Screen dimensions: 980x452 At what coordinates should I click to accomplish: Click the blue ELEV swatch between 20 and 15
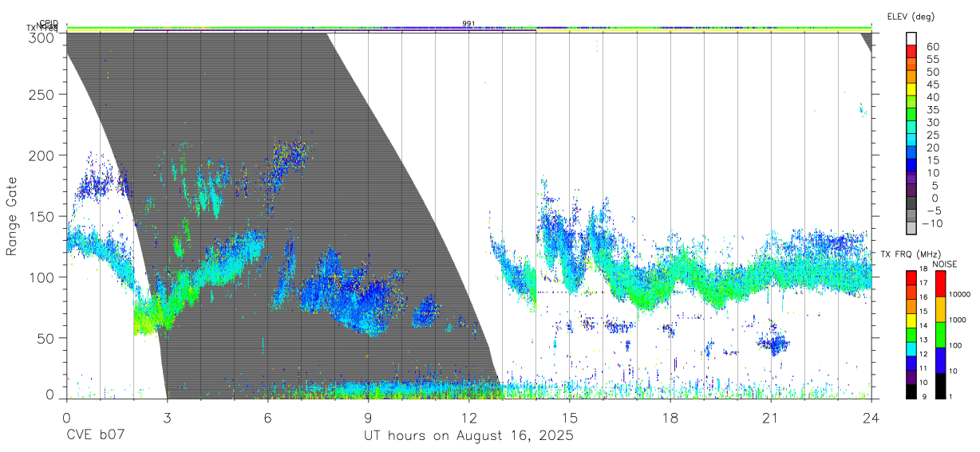tap(911, 154)
